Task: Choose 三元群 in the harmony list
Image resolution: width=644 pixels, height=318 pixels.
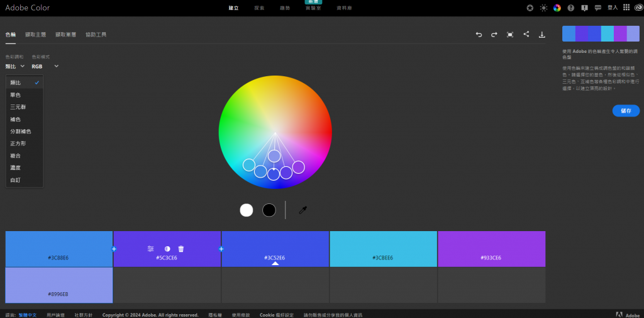Action: click(x=25, y=107)
